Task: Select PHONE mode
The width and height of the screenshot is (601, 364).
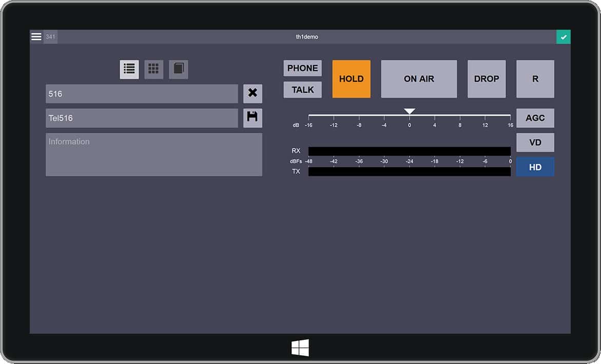Action: (x=302, y=68)
